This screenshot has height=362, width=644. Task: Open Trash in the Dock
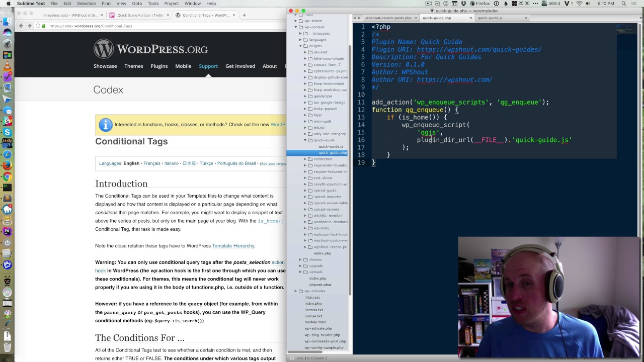click(x=7, y=346)
